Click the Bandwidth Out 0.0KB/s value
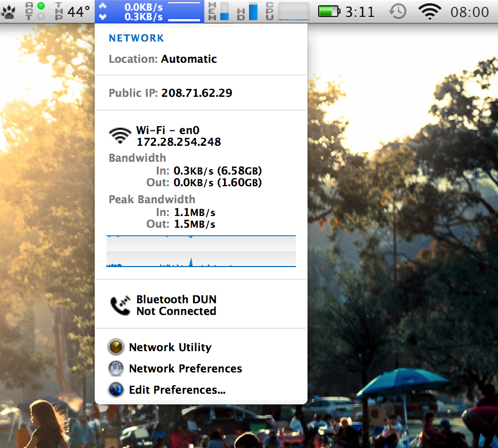This screenshot has height=448, width=498. (x=217, y=182)
